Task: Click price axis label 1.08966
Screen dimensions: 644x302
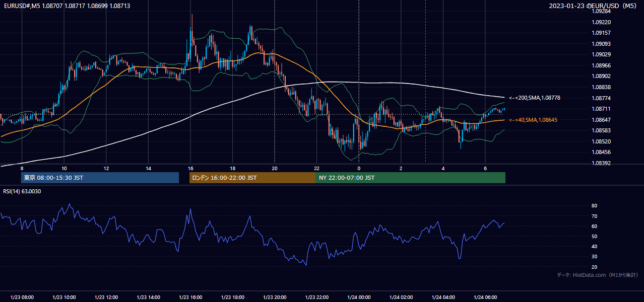Action: pyautogui.click(x=601, y=65)
